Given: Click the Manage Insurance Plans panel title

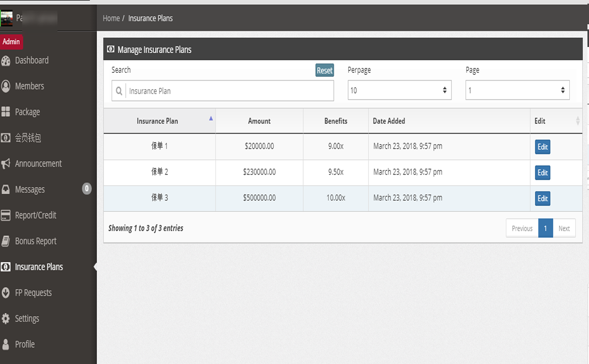Looking at the screenshot, I should click(154, 50).
